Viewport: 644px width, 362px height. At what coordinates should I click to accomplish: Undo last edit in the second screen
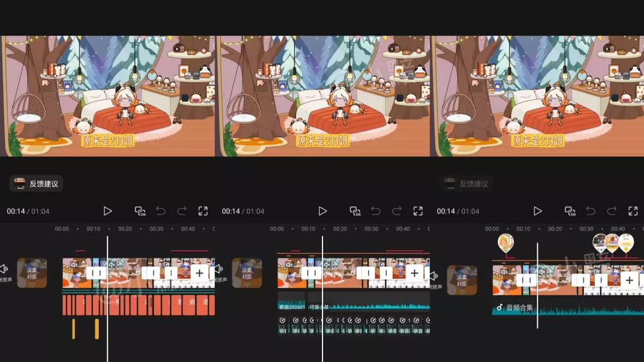coord(376,211)
